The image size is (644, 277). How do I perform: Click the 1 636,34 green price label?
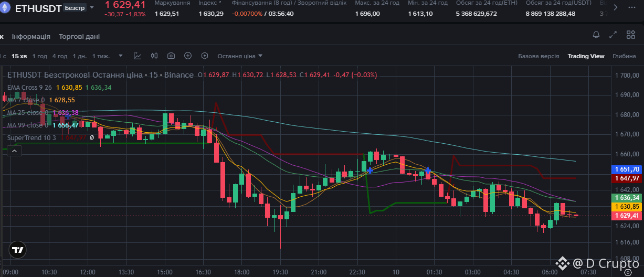click(x=627, y=198)
